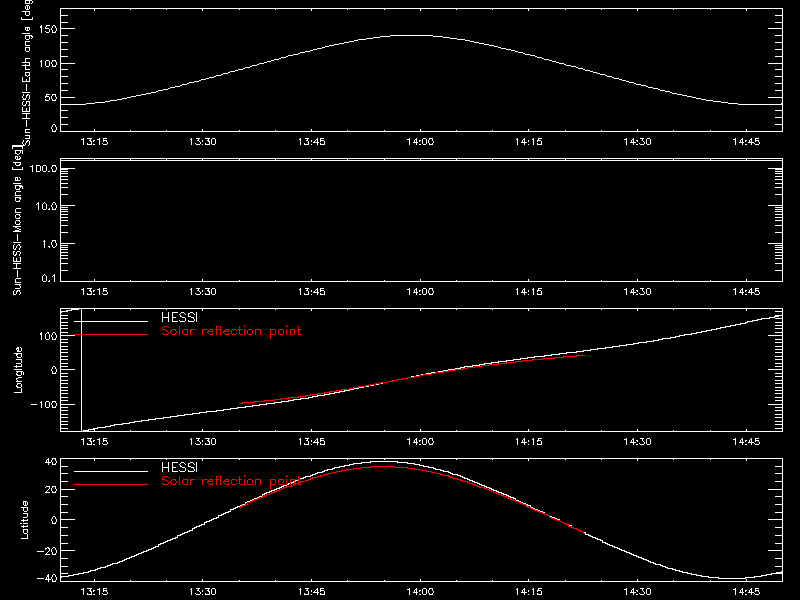Click 13:15 time label under Latitude plot

tap(94, 592)
